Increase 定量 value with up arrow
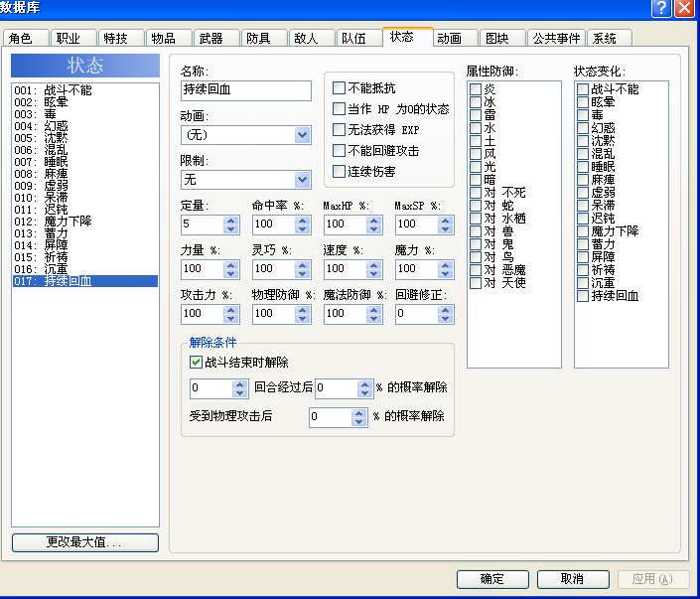This screenshot has height=599, width=700. pyautogui.click(x=230, y=221)
